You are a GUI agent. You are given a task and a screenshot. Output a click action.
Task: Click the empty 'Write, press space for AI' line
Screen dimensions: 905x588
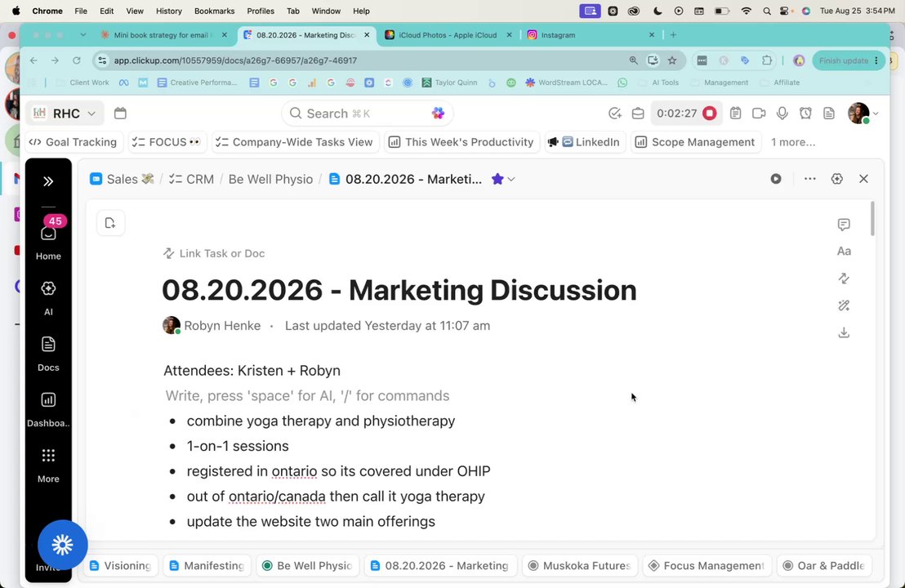tap(307, 396)
